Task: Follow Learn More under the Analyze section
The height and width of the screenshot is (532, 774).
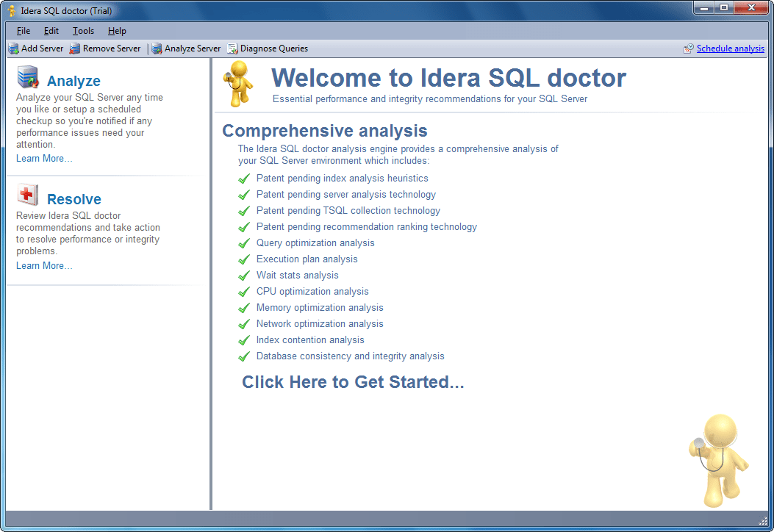Action: coord(43,158)
